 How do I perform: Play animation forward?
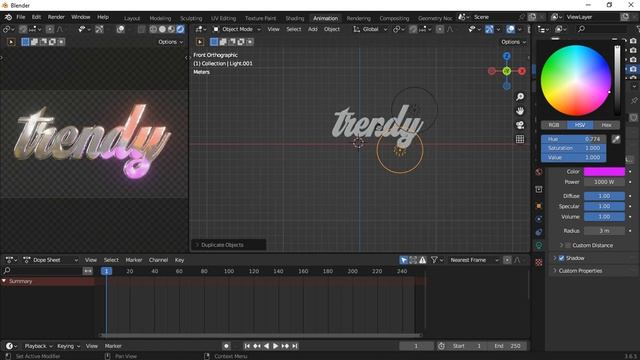click(x=276, y=346)
